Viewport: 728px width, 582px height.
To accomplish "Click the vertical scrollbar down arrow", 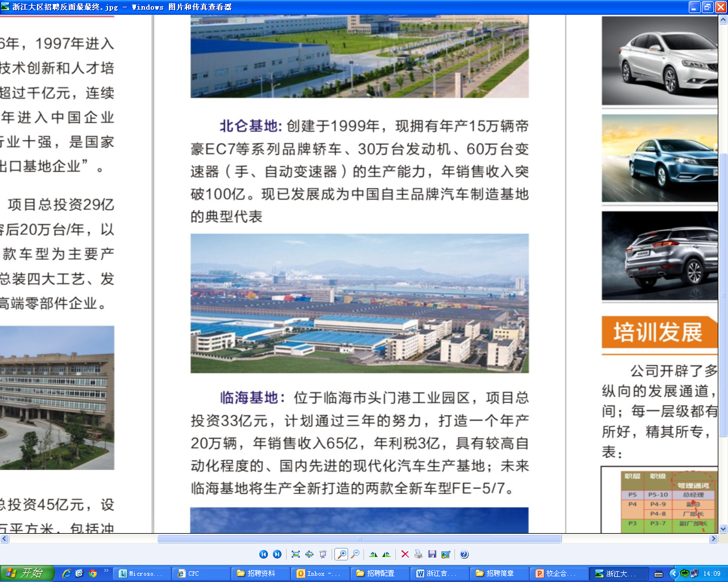I will point(723,529).
